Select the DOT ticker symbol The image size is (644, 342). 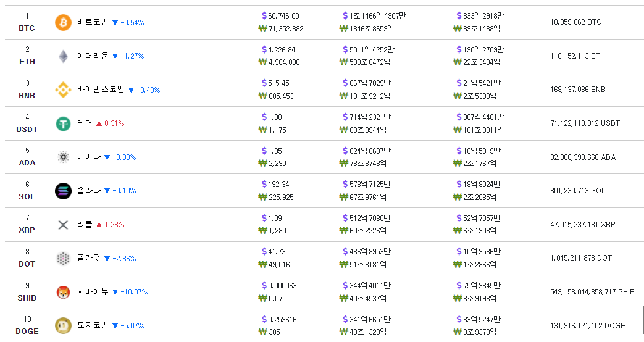click(x=27, y=264)
